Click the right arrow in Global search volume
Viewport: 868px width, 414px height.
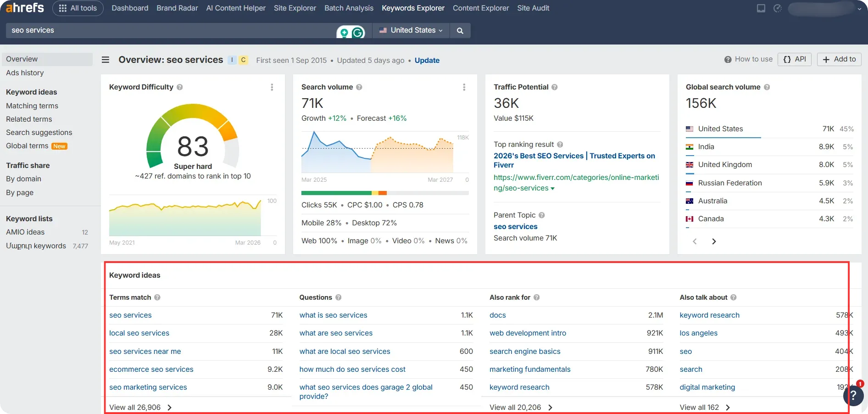pos(714,241)
